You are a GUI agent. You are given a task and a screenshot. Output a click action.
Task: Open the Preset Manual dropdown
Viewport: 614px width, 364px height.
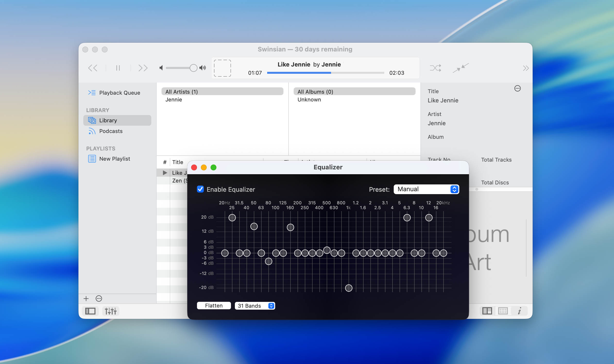(426, 189)
